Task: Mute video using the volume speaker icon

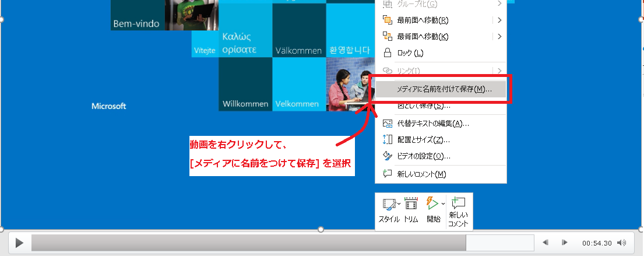Action: coord(621,243)
